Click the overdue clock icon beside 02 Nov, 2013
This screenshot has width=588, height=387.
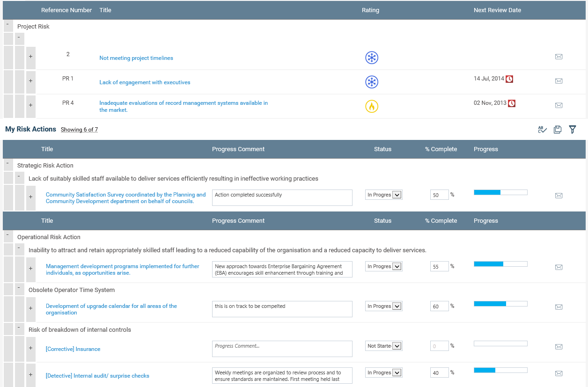[512, 103]
